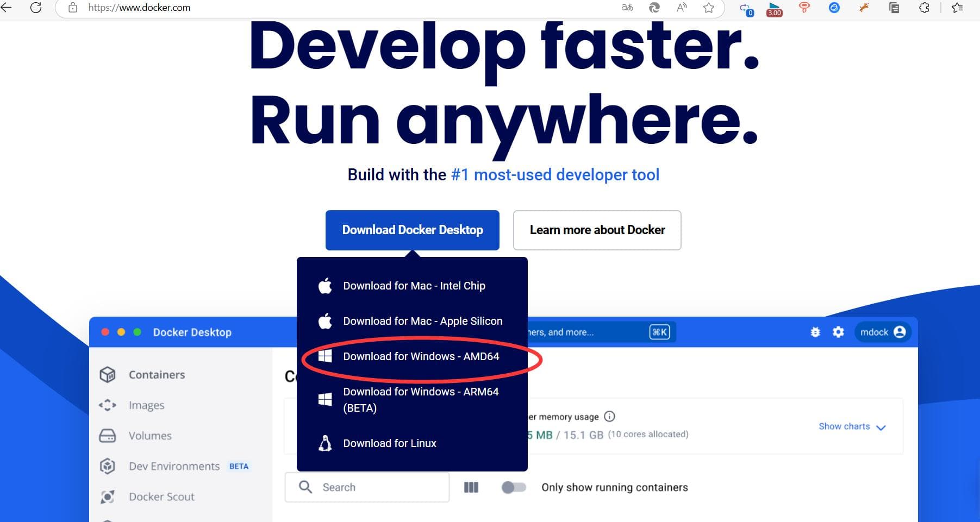The height and width of the screenshot is (522, 980).
Task: Click the Apple logo beside Apple Silicon
Action: click(325, 320)
